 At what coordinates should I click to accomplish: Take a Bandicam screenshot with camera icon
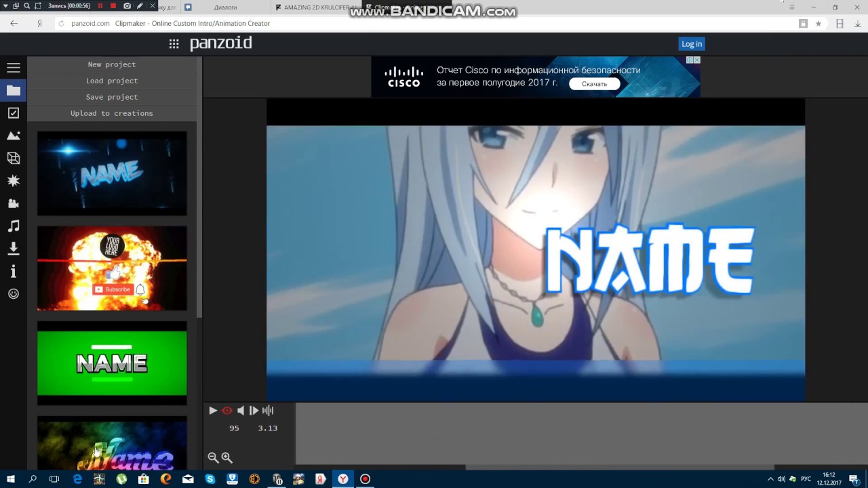[127, 6]
